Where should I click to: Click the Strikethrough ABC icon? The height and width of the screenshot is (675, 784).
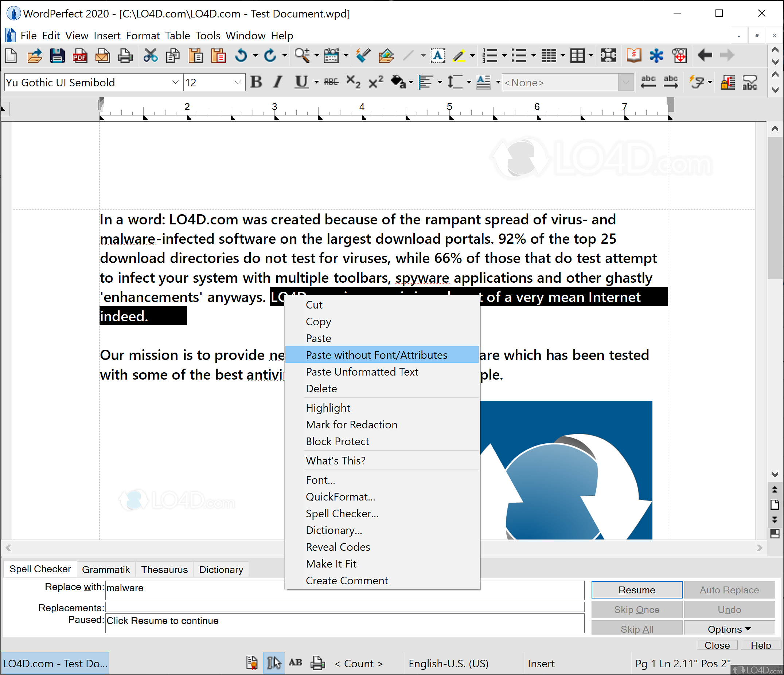pyautogui.click(x=331, y=82)
